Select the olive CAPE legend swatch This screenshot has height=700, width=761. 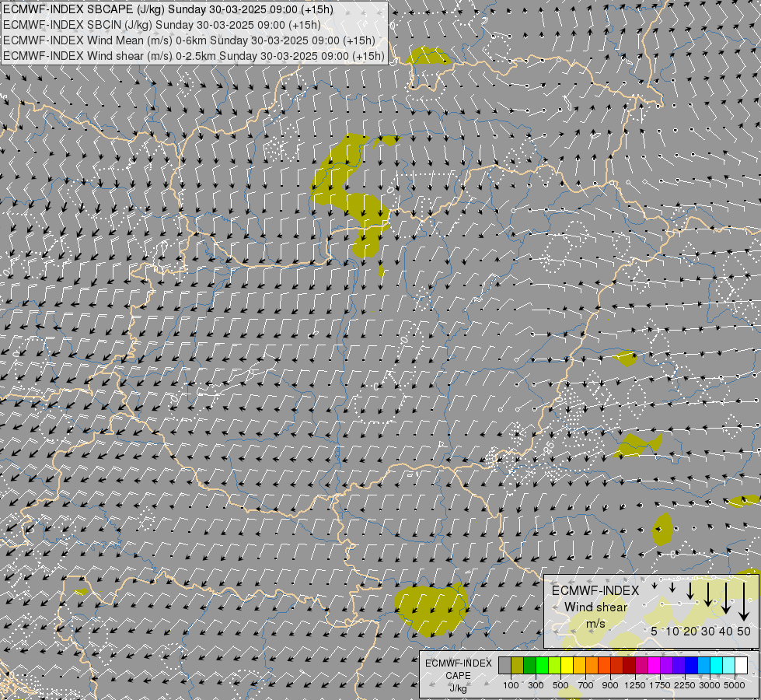518,665
